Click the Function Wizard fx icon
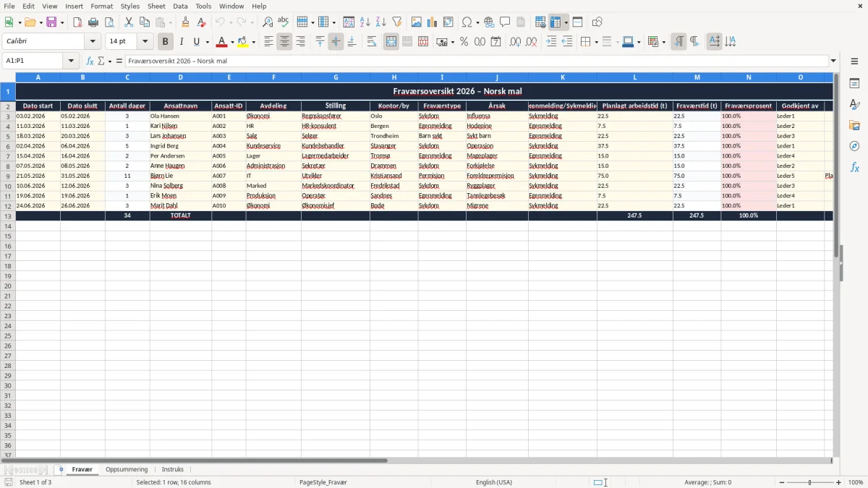This screenshot has height=488, width=868. (x=90, y=61)
